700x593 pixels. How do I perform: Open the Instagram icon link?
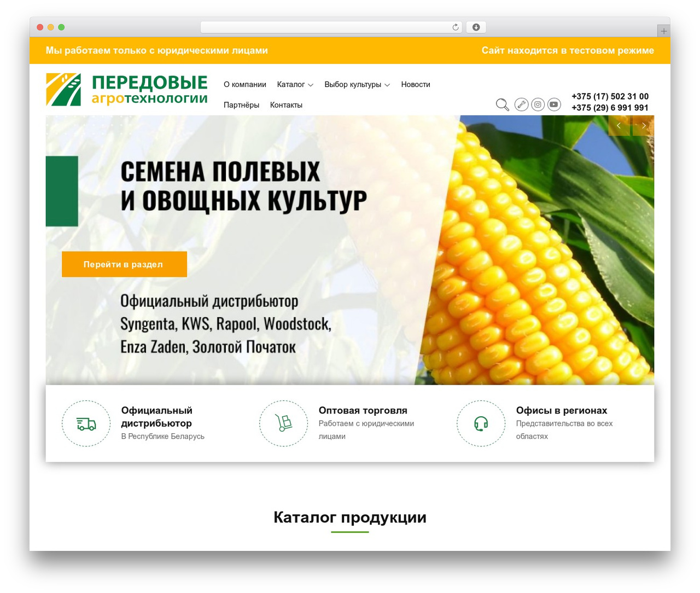[538, 104]
